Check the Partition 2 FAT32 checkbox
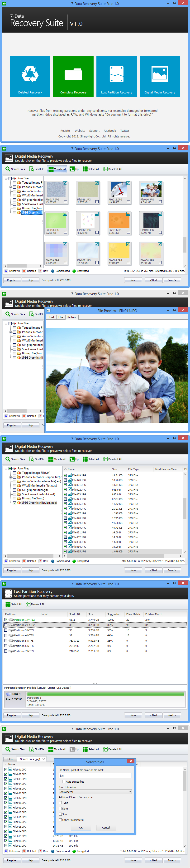Screen dimensions: 190x868 pos(6,625)
